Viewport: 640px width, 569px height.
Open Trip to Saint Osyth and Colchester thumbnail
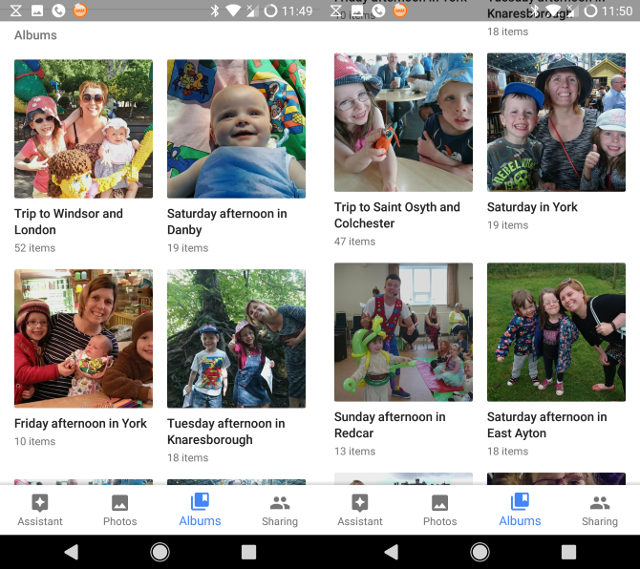pyautogui.click(x=404, y=122)
